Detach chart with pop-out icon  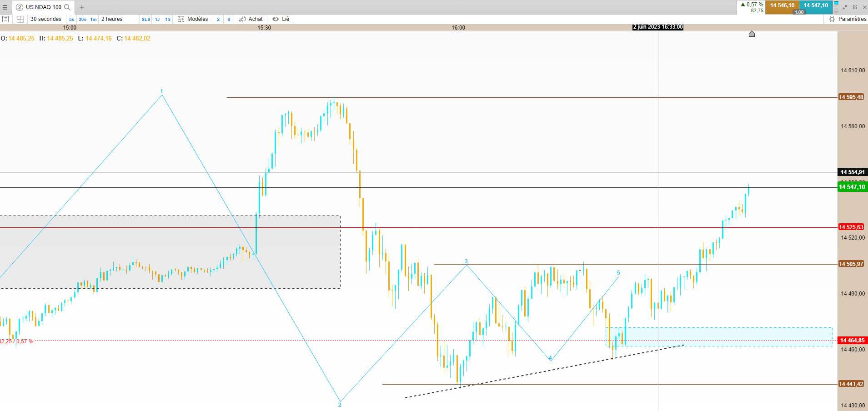(x=855, y=7)
